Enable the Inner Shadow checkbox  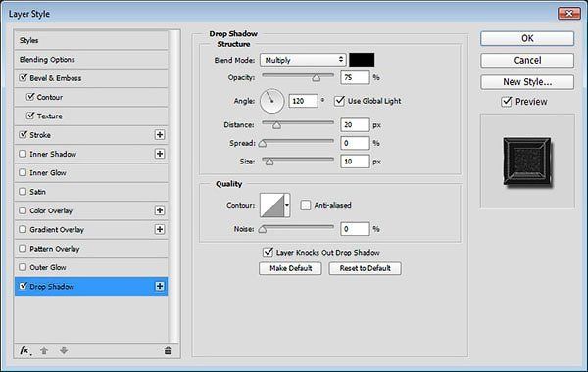(x=23, y=154)
